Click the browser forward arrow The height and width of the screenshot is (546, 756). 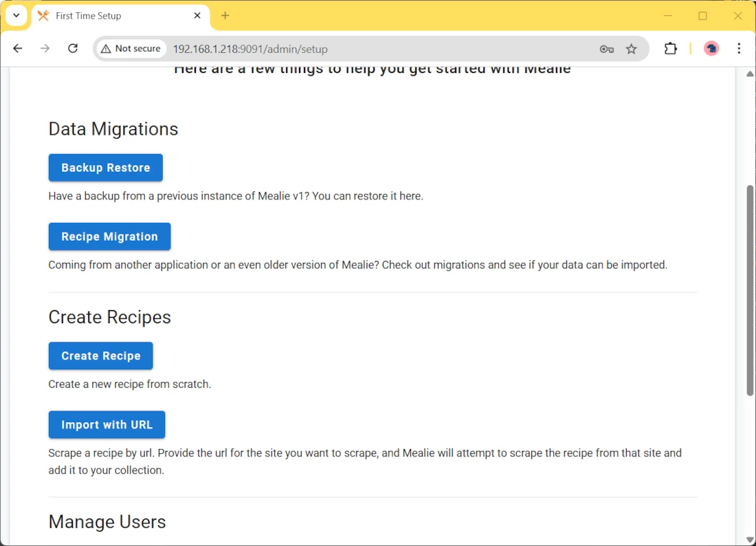coord(45,49)
